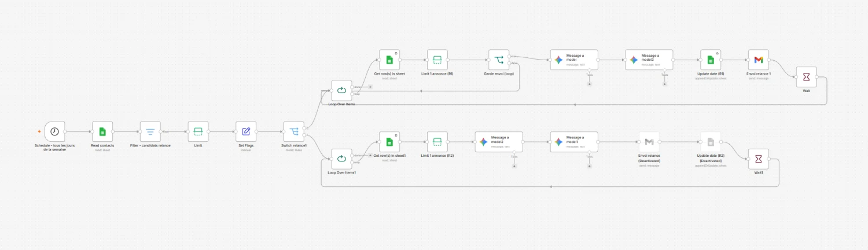Open the Message a model2 Gemini node

(499, 142)
